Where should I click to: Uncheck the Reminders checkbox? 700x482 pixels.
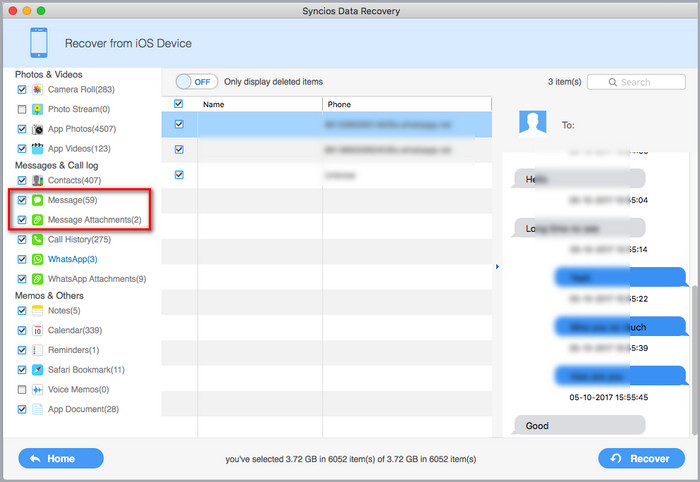point(21,350)
